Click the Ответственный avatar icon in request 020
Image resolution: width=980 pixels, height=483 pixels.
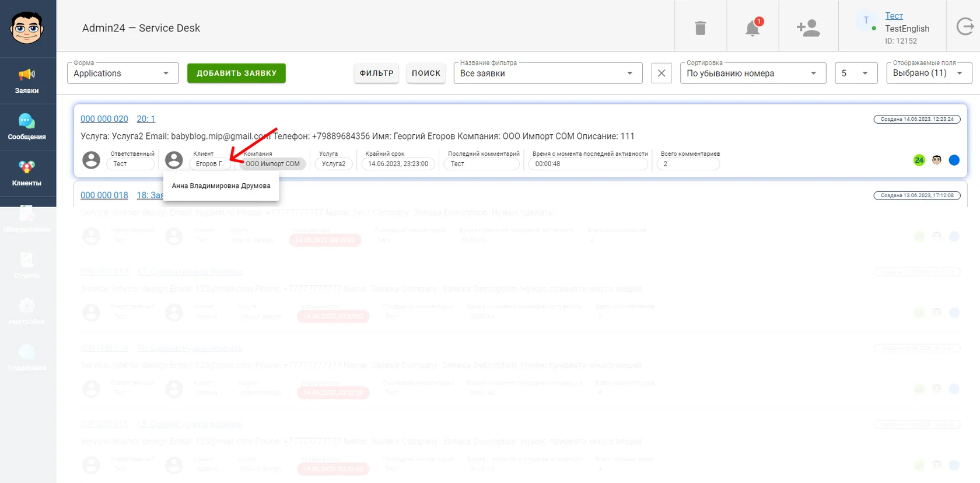(91, 160)
